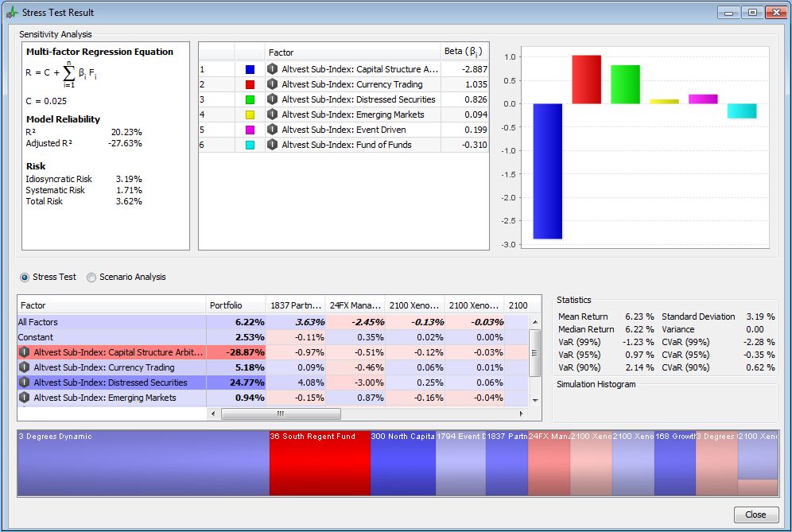Click shield icon of Capital Structure Arbit... stress row
The height and width of the screenshot is (532, 792).
tap(24, 352)
